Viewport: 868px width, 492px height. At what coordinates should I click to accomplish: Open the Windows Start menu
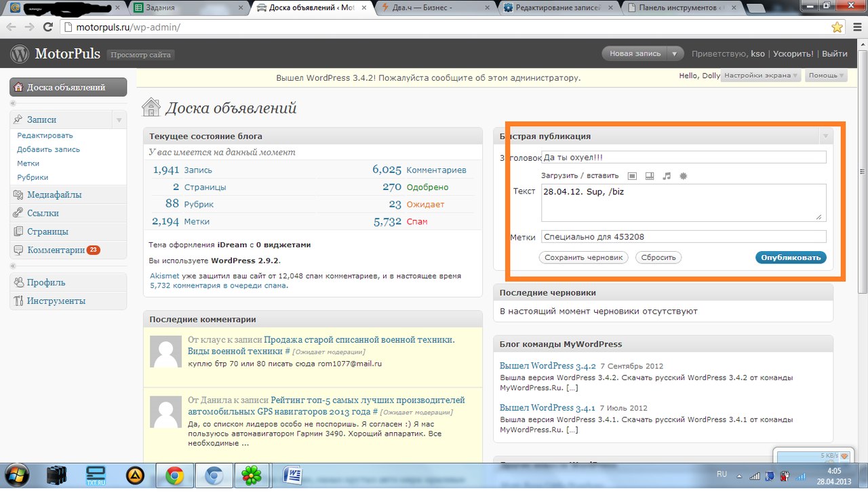pos(16,476)
